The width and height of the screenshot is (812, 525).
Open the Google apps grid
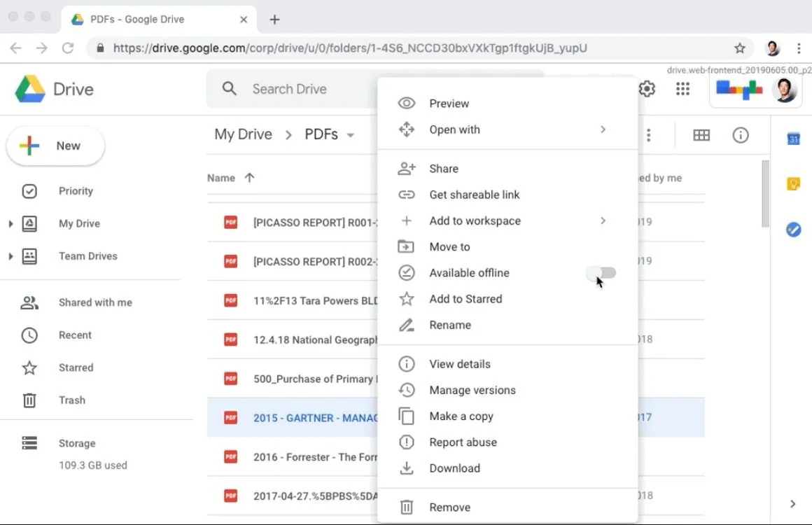682,89
